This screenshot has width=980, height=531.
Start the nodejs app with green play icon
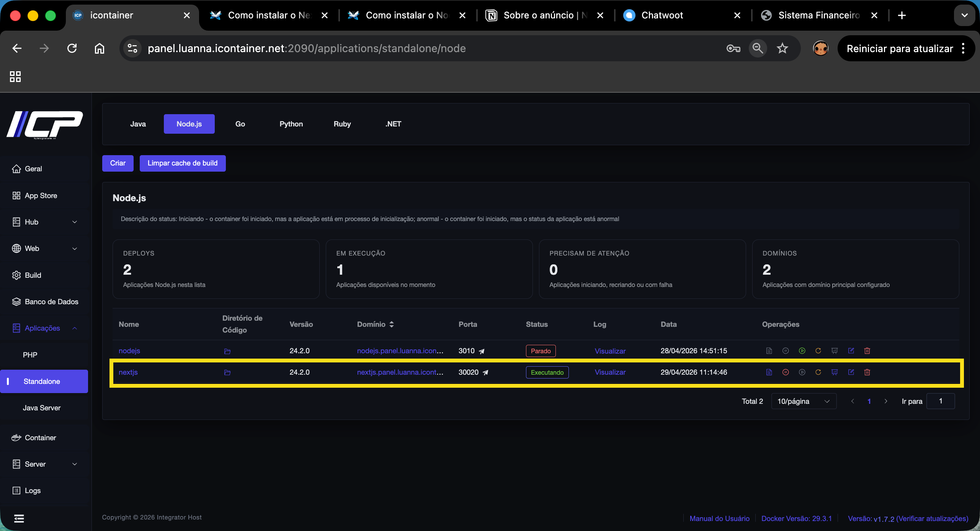pos(802,351)
